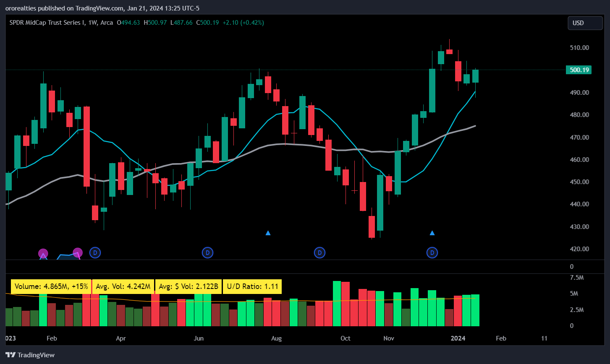Image resolution: width=610 pixels, height=364 pixels.
Task: Click the L487.66 low value
Action: tap(182, 23)
